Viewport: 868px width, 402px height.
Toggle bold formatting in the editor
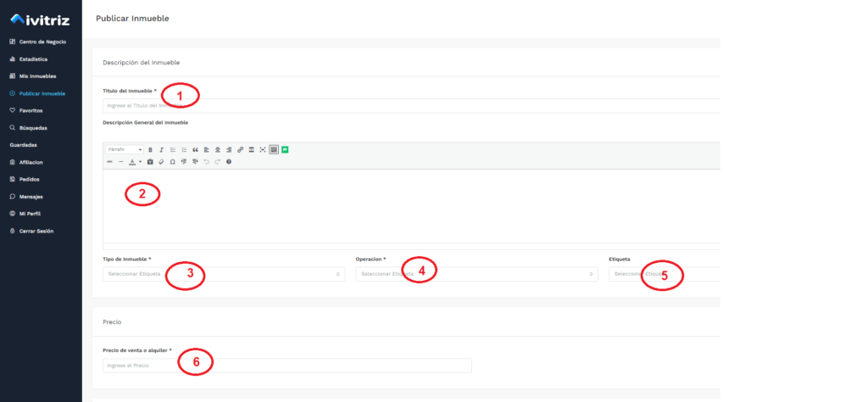click(x=151, y=149)
